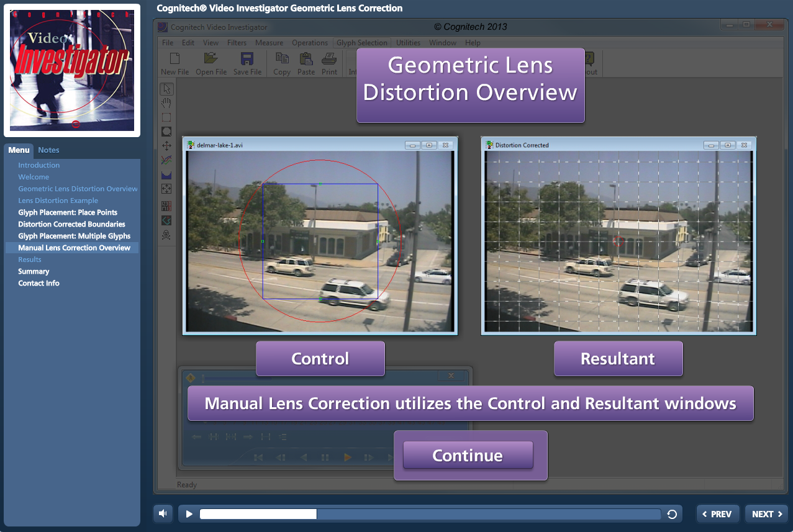Open the Utilities menu

tap(409, 43)
